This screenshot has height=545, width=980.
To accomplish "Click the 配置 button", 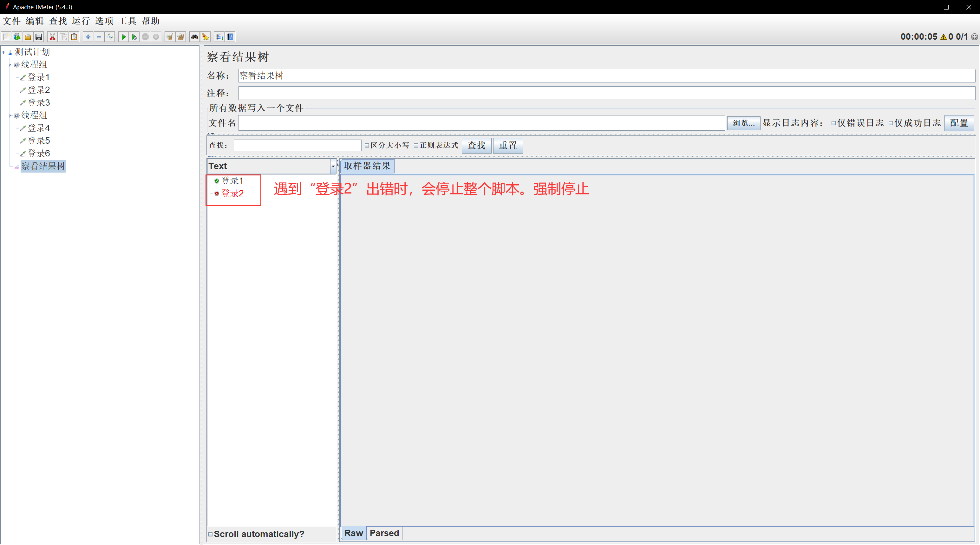I will point(959,123).
